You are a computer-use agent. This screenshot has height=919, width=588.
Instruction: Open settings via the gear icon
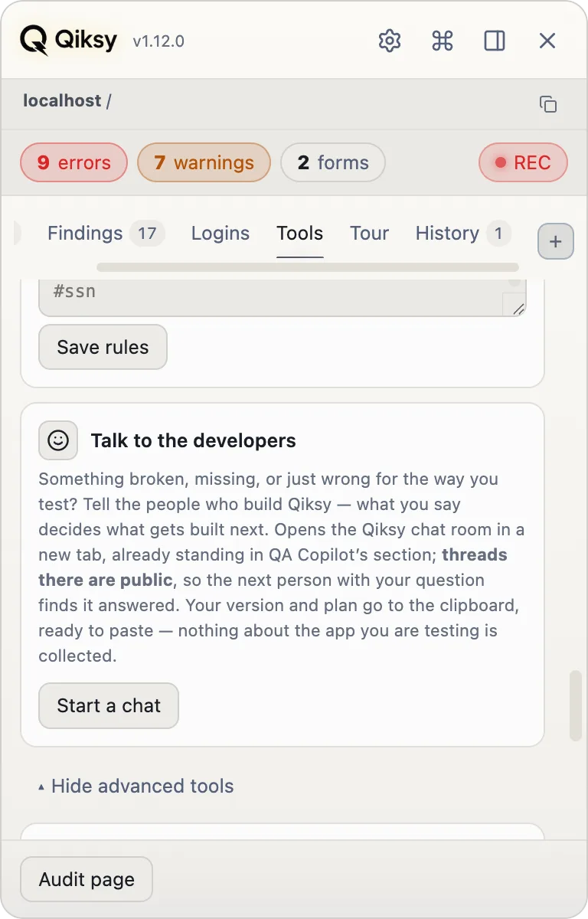point(390,41)
